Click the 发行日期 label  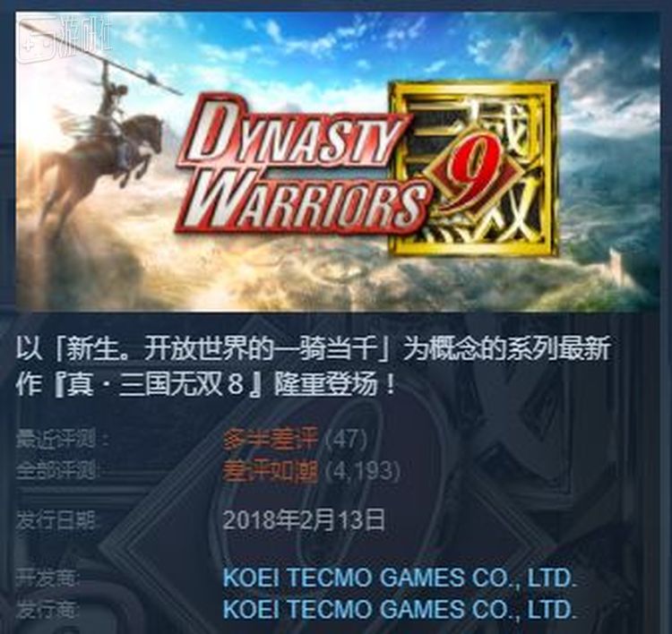pyautogui.click(x=56, y=520)
